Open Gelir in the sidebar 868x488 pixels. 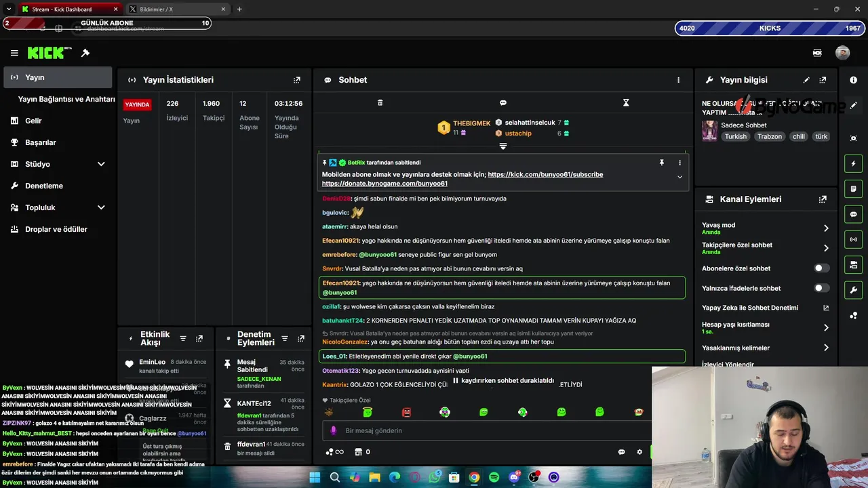click(58, 121)
